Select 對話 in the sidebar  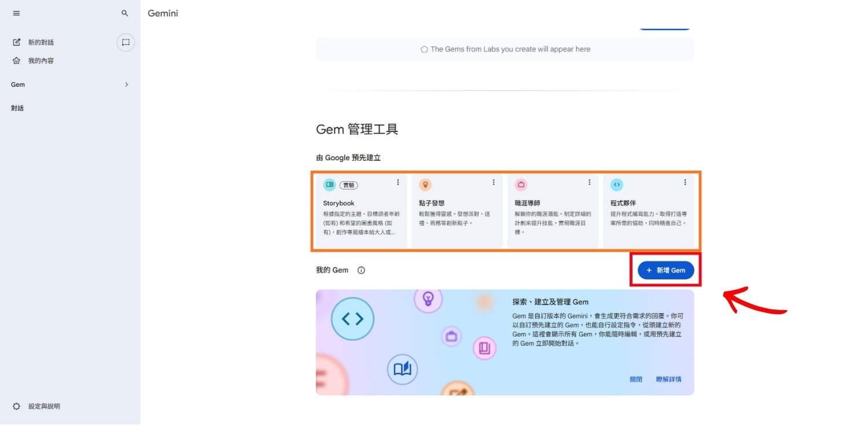tap(17, 108)
